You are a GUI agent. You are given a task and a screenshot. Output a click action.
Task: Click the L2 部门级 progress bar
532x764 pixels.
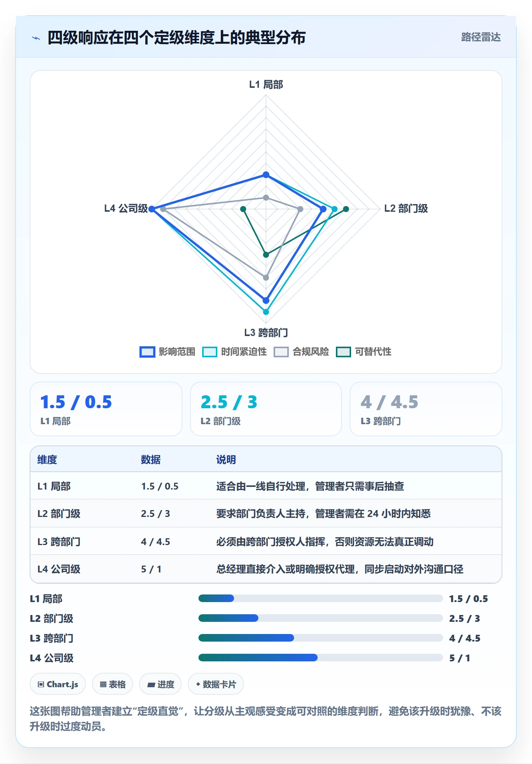pyautogui.click(x=320, y=618)
